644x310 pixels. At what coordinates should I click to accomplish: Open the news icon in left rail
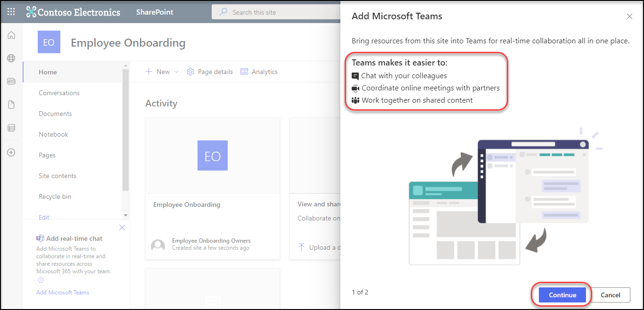tap(11, 82)
